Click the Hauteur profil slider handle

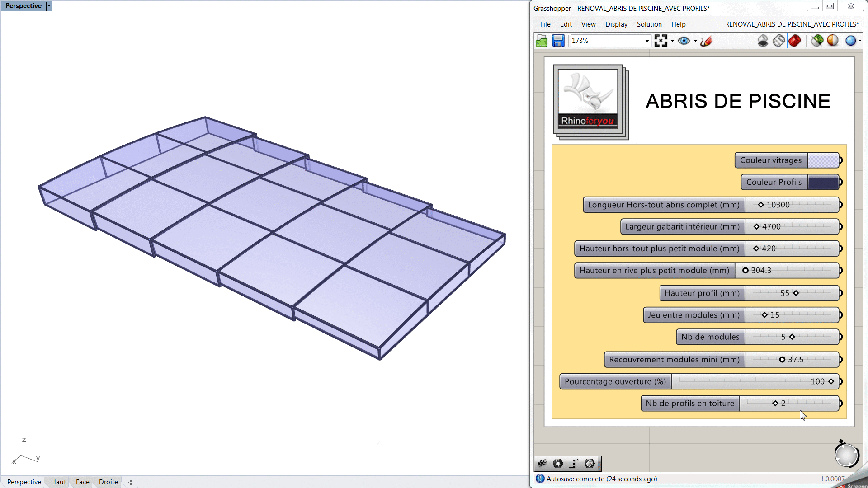[796, 293]
